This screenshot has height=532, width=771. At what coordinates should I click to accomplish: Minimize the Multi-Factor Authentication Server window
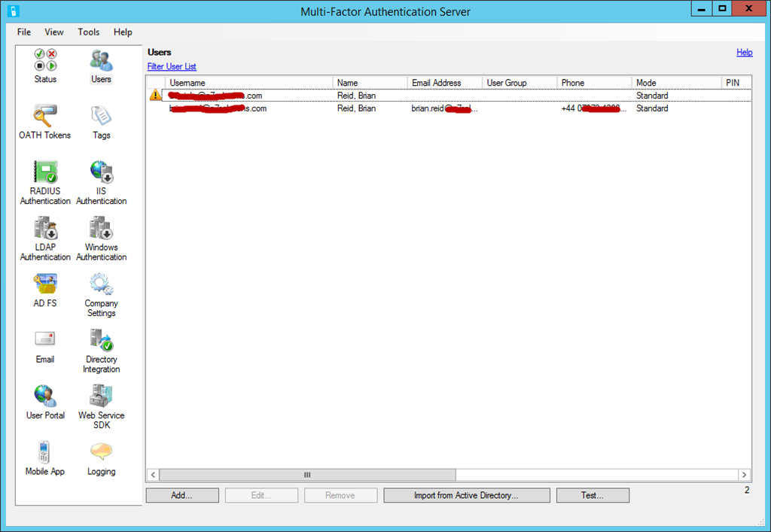point(701,9)
